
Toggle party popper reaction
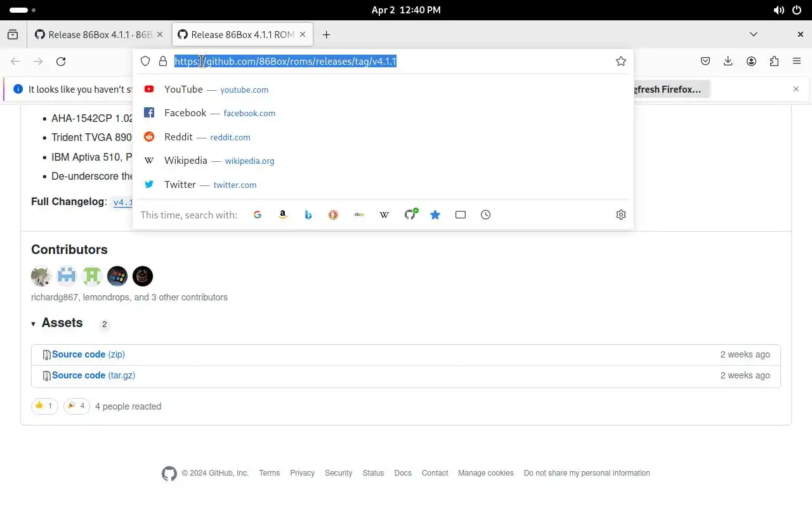[77, 406]
